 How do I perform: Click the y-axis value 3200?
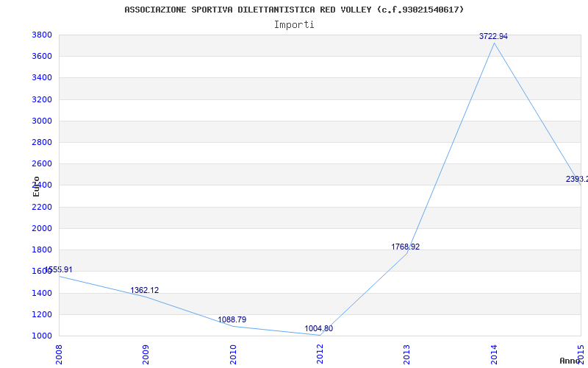42,99
